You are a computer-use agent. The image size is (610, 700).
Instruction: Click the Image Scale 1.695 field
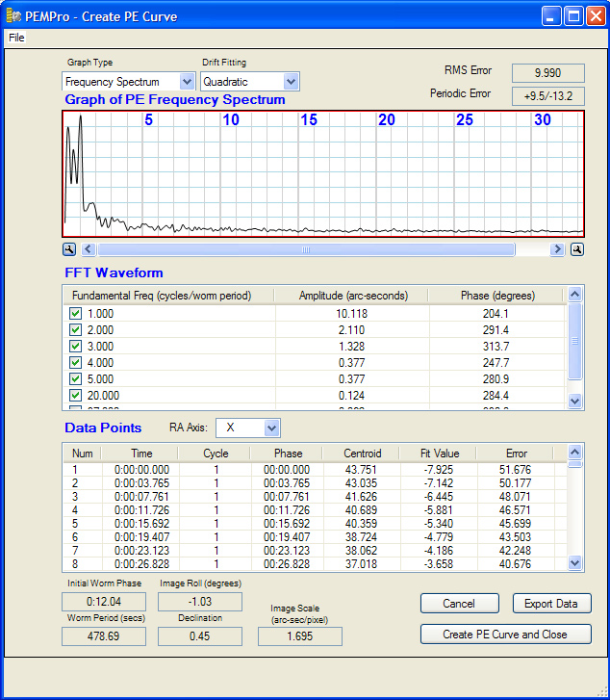coord(300,636)
